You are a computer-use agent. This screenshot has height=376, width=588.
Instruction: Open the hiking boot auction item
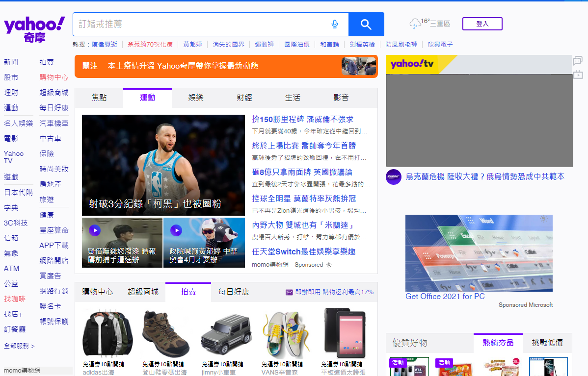[165, 342]
